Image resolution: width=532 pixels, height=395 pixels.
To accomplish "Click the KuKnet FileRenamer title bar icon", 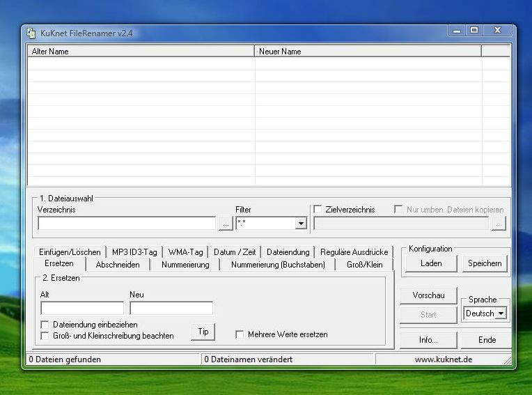I will [x=31, y=33].
